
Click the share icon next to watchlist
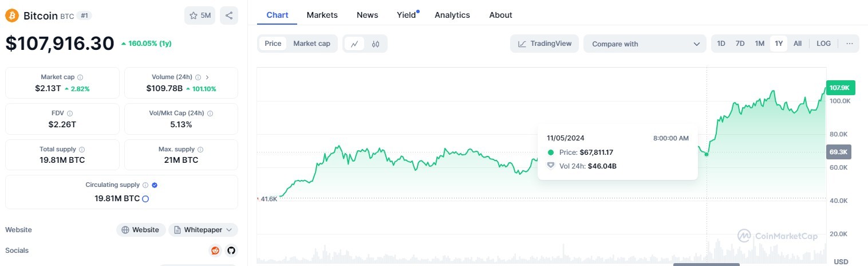coord(229,15)
